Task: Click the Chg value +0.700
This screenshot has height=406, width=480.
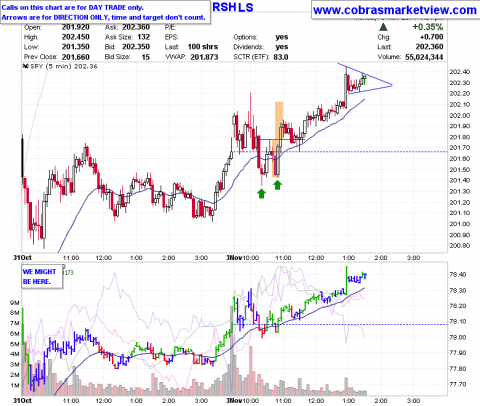Action: (431, 37)
